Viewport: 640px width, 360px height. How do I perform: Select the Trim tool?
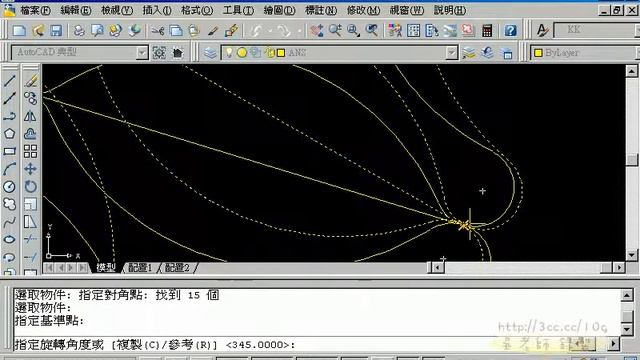31,239
